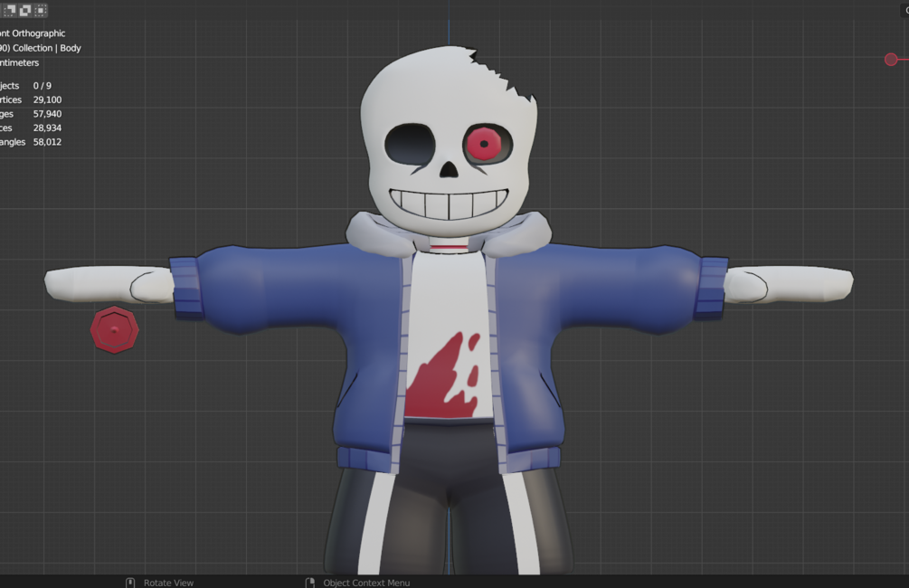
Task: Click the 0 / 9 objects count
Action: click(x=43, y=86)
